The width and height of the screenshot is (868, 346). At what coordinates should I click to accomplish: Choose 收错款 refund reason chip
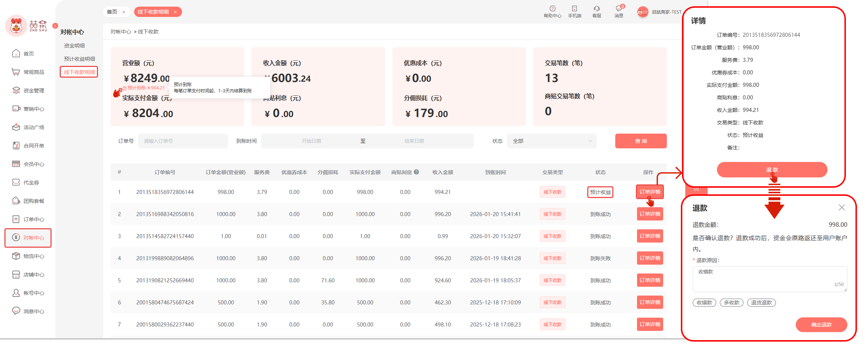click(x=704, y=303)
